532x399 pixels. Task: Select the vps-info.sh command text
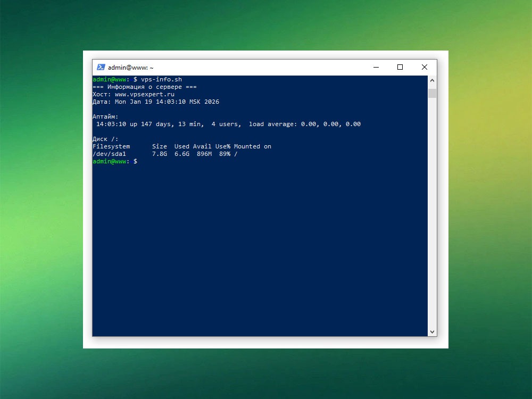tap(161, 79)
